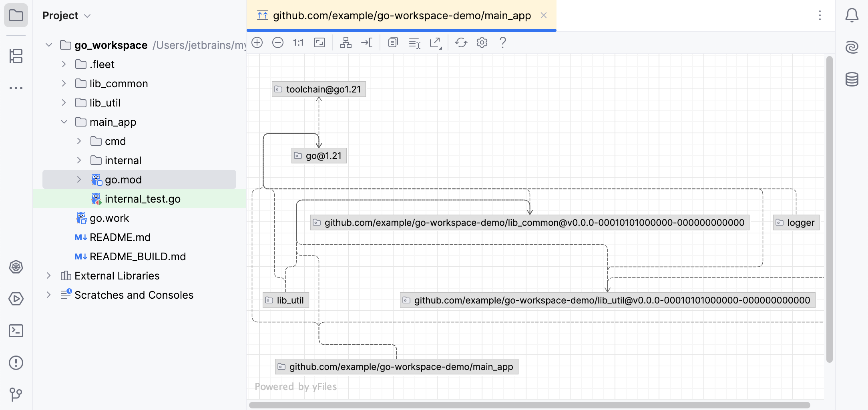Open the diagram settings gear

[482, 42]
